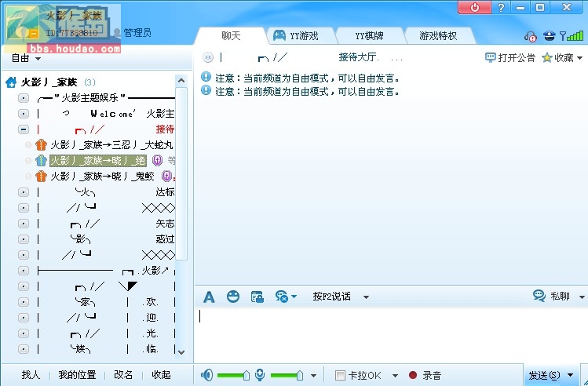Click the channel list scrollbar up arrow
The width and height of the screenshot is (588, 386).
181,80
